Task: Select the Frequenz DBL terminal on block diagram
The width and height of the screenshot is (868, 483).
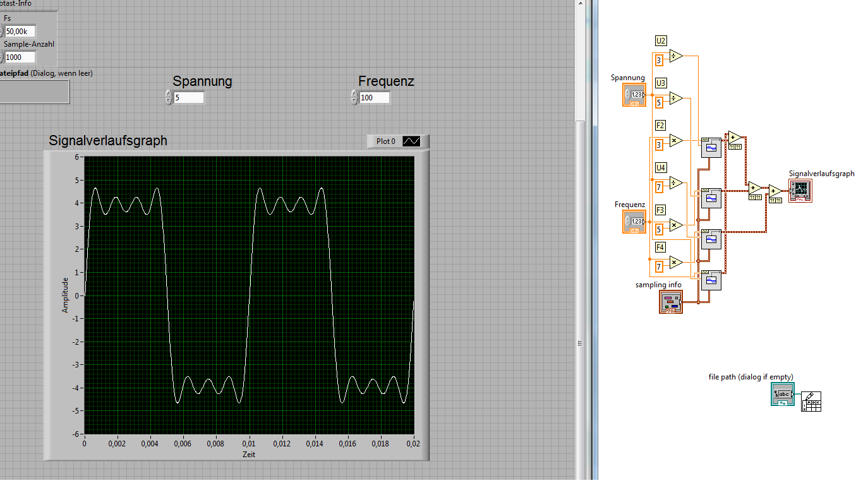Action: (634, 222)
